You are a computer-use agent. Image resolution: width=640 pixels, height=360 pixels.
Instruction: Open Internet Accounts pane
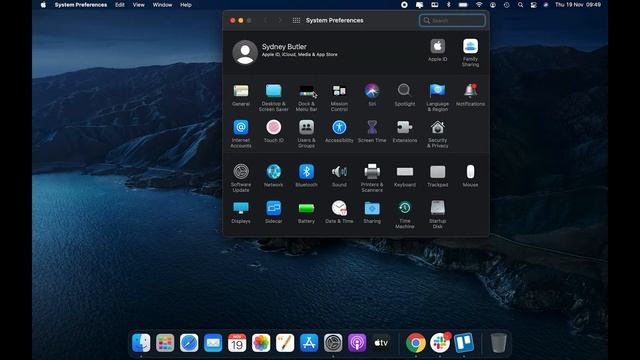click(x=241, y=133)
